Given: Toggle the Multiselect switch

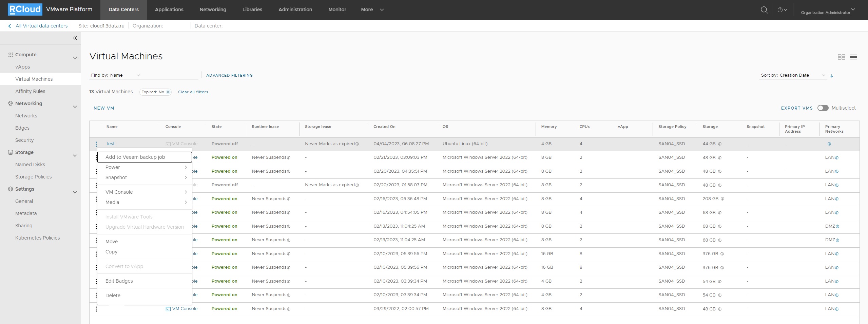Looking at the screenshot, I should point(823,108).
